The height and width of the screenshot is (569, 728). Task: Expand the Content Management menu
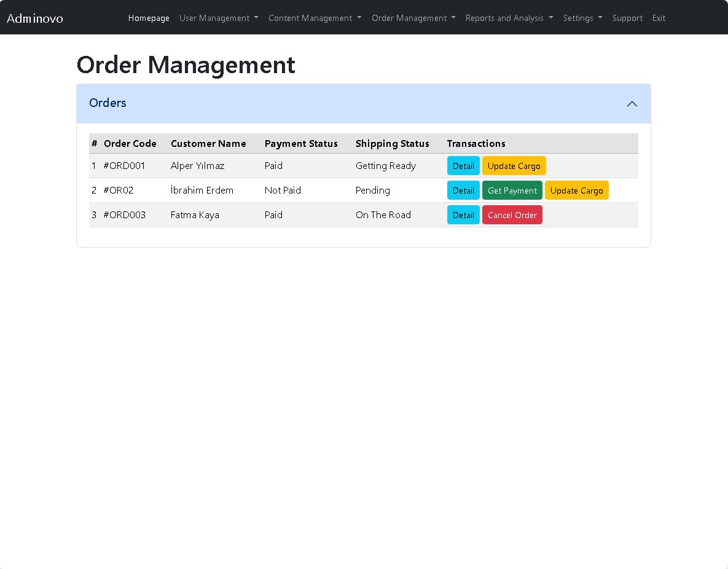pyautogui.click(x=315, y=18)
